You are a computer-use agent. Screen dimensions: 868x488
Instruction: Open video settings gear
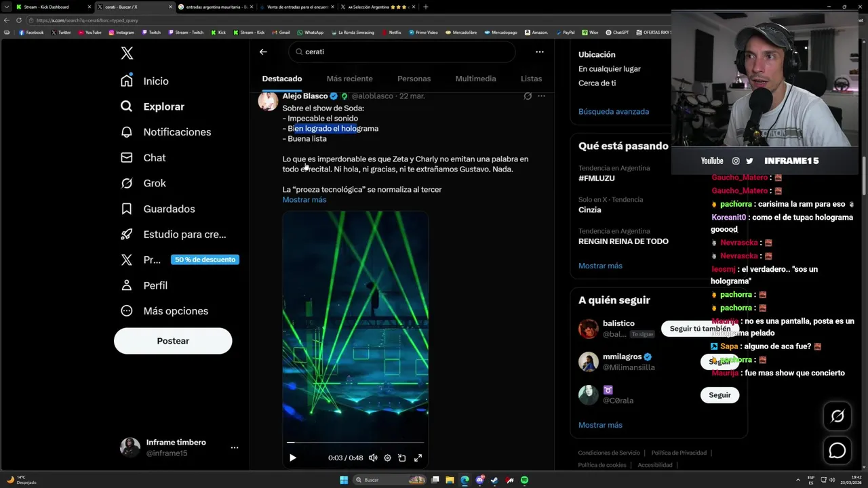click(387, 457)
